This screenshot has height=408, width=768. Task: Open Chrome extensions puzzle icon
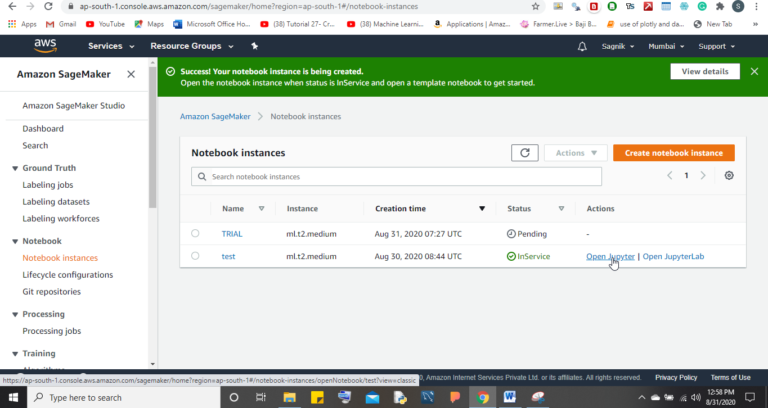tap(720, 6)
